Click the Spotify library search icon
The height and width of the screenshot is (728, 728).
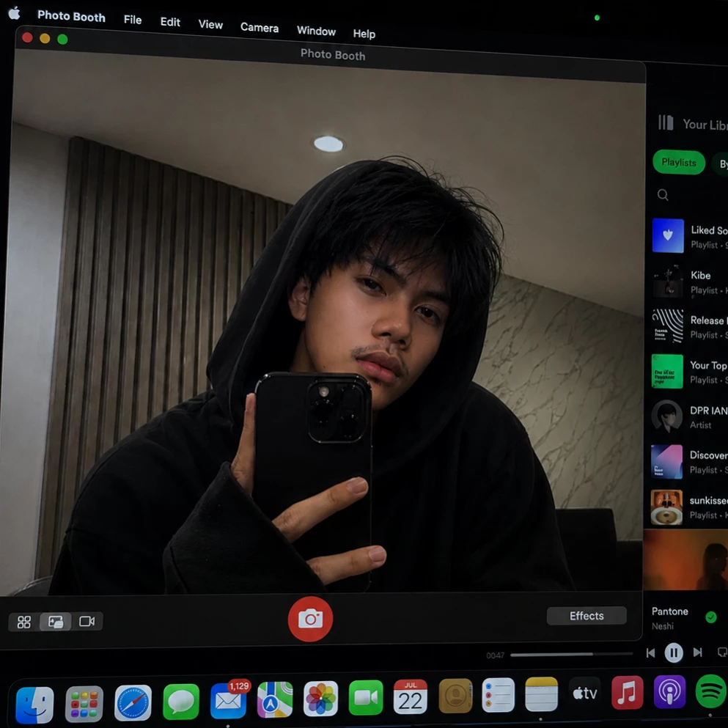(663, 195)
